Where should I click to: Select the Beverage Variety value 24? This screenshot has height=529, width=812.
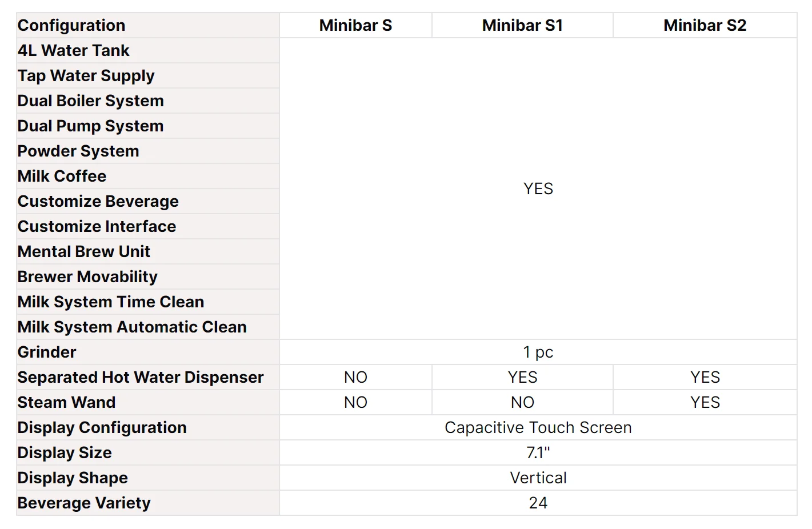538,503
